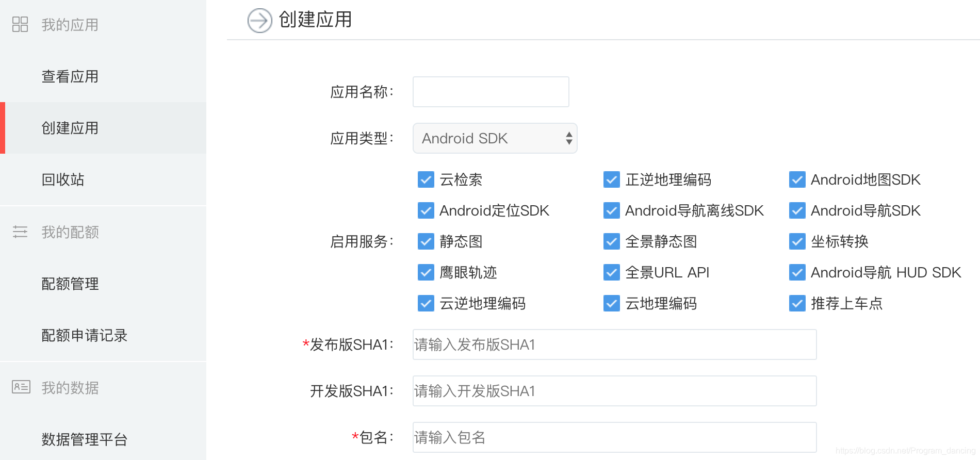Disable the 静态图 service

(425, 241)
